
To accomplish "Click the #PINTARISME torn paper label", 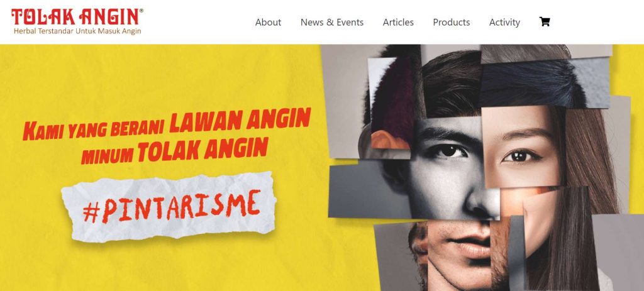I will pyautogui.click(x=169, y=206).
